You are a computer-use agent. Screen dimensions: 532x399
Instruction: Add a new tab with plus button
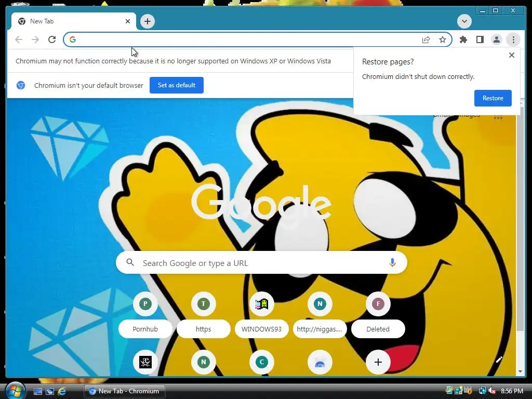coord(147,21)
